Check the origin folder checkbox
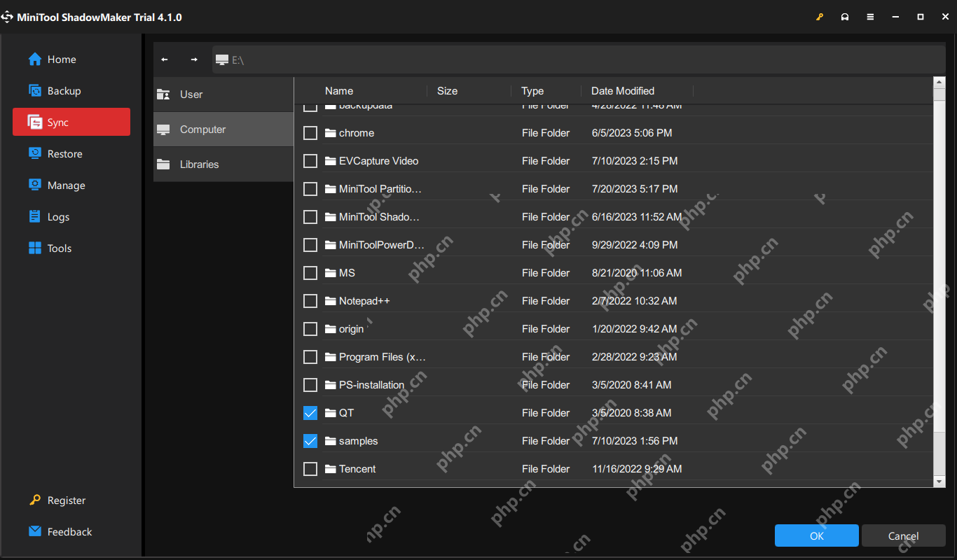Viewport: 957px width, 560px height. click(310, 329)
